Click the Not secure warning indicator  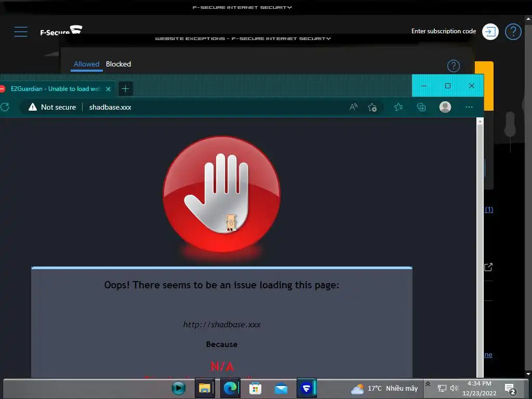52,107
